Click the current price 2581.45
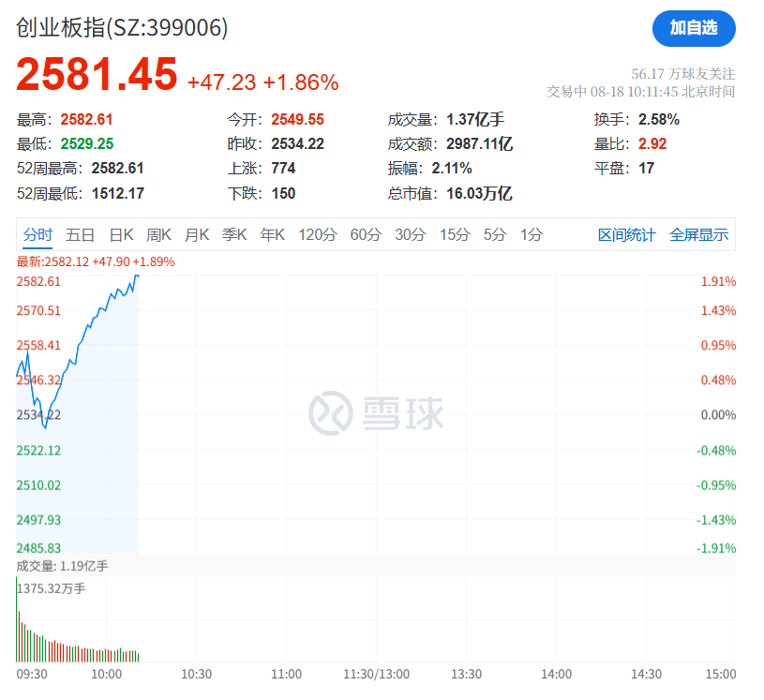The image size is (764, 700). 97,74
